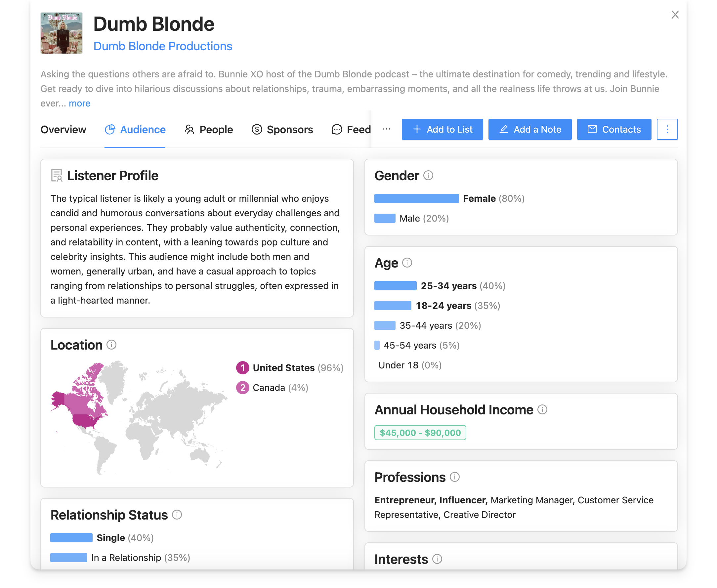Viewport: 717px width, 588px height.
Task: Click the Dumb Blonde cover art thumbnail
Action: [61, 32]
